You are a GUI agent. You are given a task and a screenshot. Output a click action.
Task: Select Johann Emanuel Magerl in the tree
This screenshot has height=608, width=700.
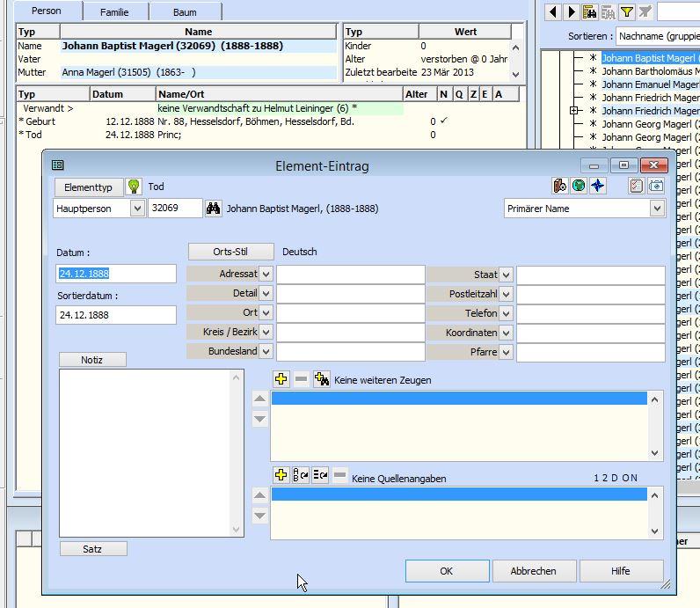(651, 84)
